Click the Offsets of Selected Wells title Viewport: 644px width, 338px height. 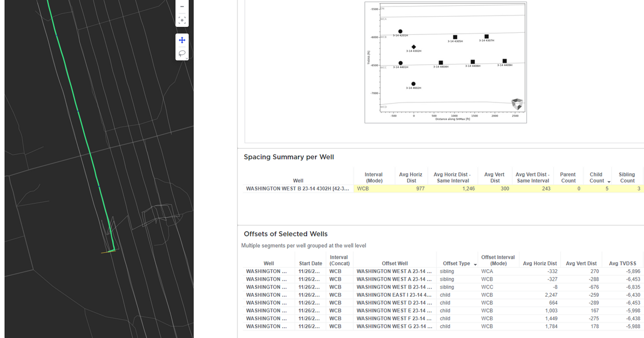286,234
